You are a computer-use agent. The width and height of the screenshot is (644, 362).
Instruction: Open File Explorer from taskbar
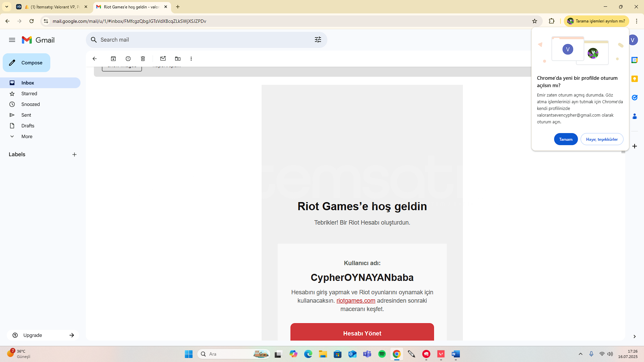(323, 354)
